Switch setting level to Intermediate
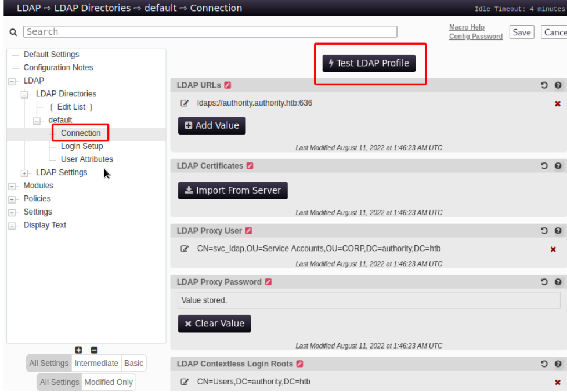The image size is (567, 392). (96, 363)
